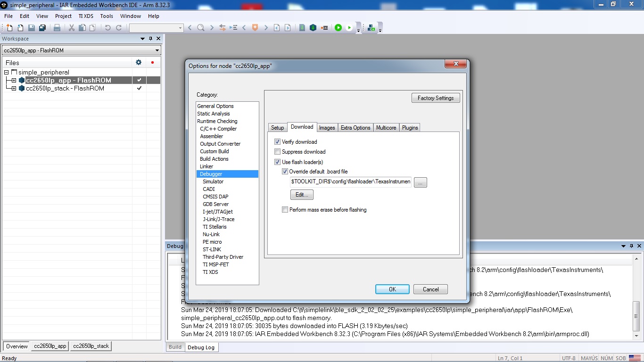Click the Cut scissors icon
The width and height of the screenshot is (644, 362).
click(72, 28)
